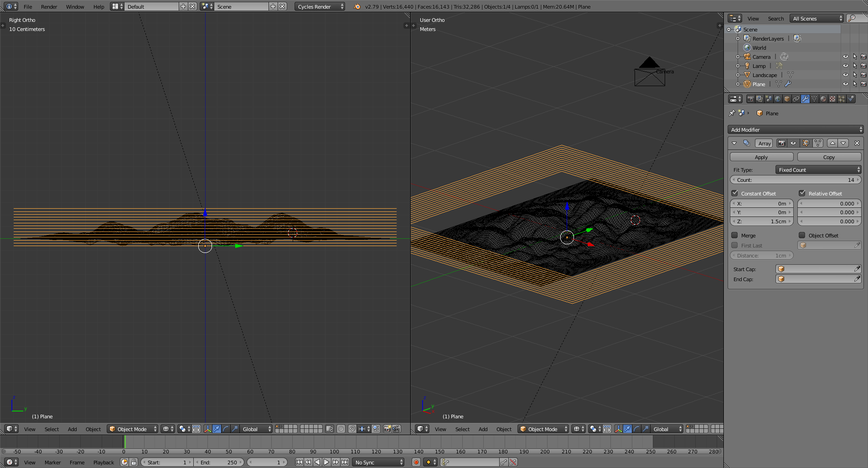Image resolution: width=868 pixels, height=468 pixels.
Task: Open the Cycles Render engine dropdown
Action: click(320, 6)
